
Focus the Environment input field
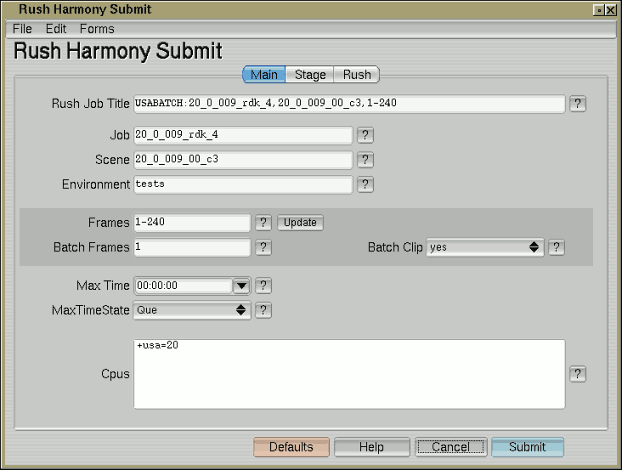click(243, 184)
